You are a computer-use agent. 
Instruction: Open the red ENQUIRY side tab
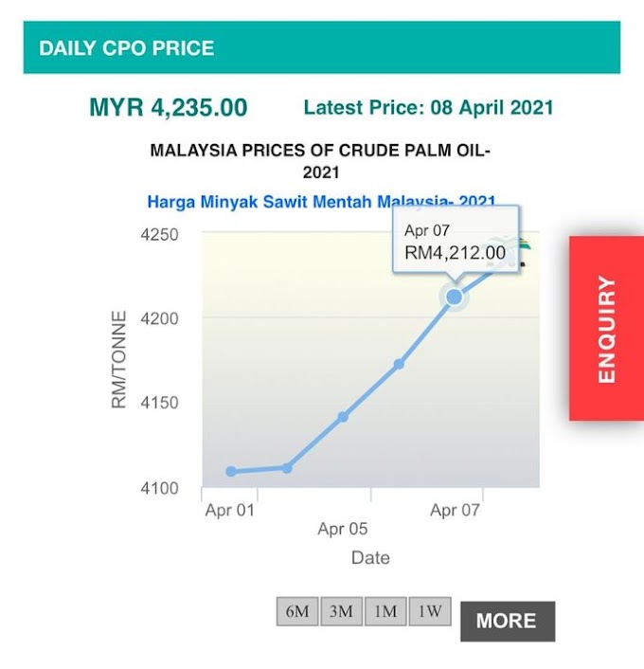606,329
